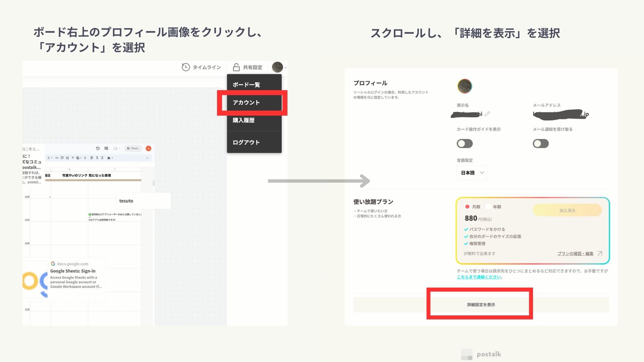This screenshot has width=644, height=362.
Task: Click pencil icon next to display name
Action: point(487,114)
